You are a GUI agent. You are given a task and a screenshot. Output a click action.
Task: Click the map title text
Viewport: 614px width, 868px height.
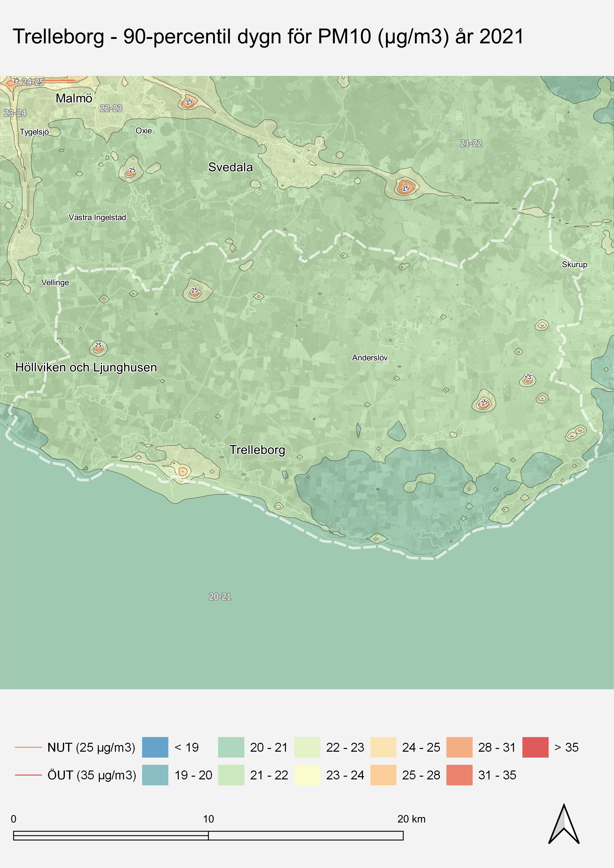pos(268,37)
